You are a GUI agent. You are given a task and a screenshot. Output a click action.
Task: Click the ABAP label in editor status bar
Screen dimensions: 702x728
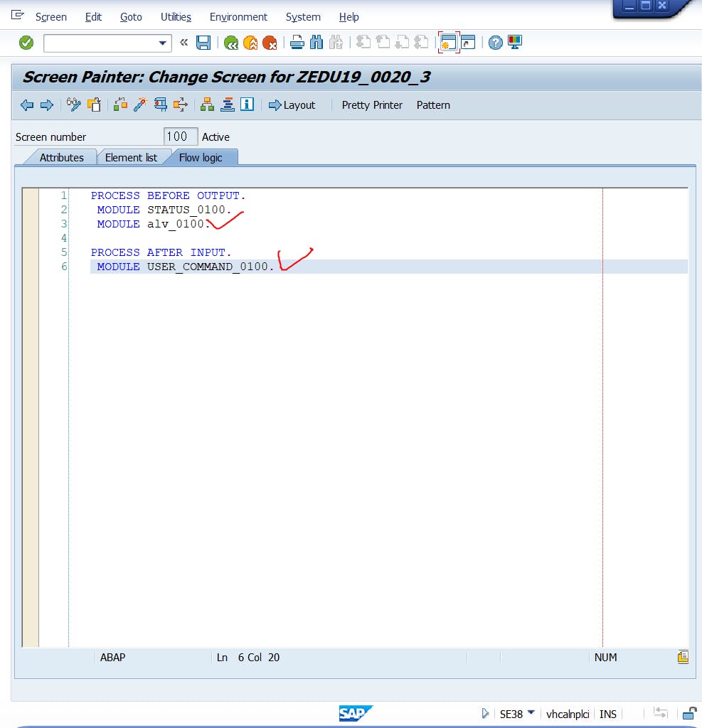click(x=113, y=658)
